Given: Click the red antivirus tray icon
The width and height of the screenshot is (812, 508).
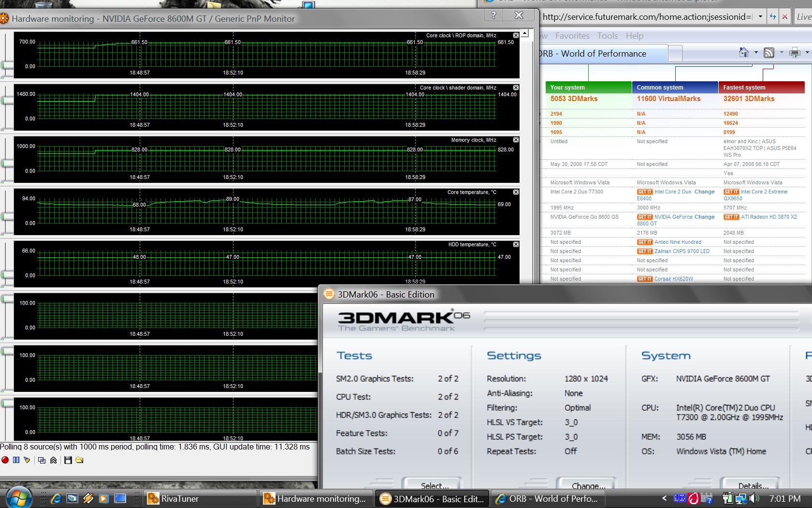Looking at the screenshot, I should [x=694, y=498].
